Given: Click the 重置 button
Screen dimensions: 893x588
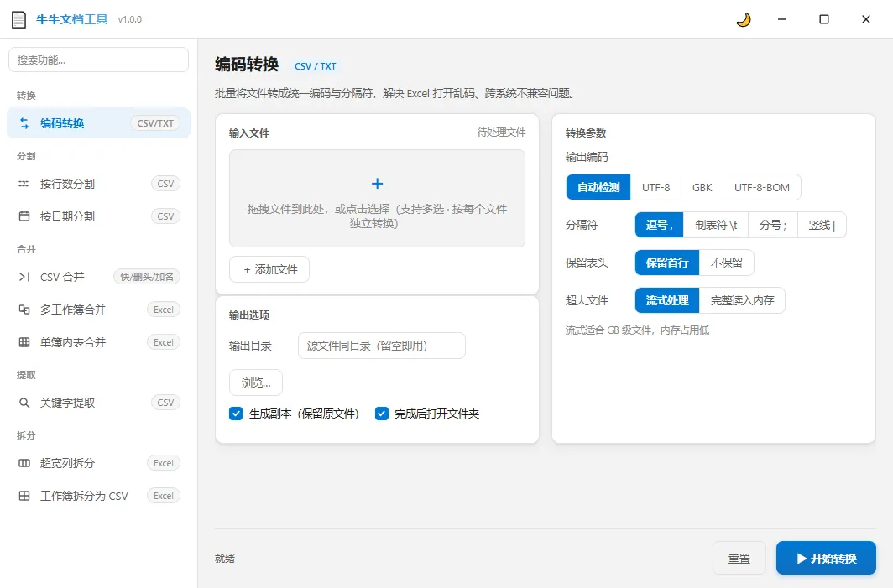Looking at the screenshot, I should pyautogui.click(x=739, y=559).
